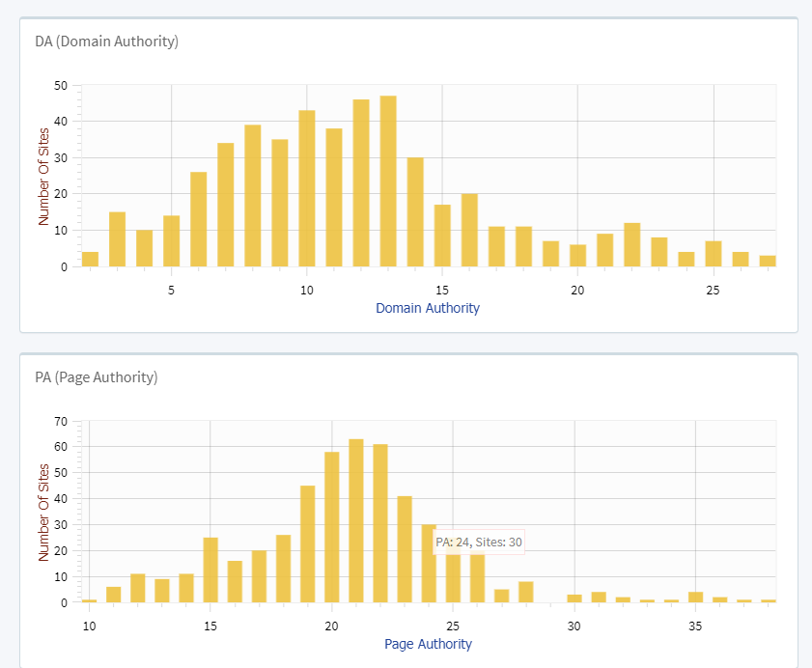Click the 'DA (Domain Authority)' panel title
The image size is (812, 668).
point(100,42)
